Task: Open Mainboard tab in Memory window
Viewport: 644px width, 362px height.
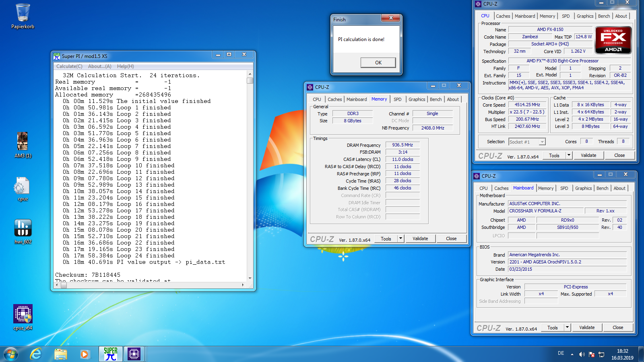Action: (357, 99)
